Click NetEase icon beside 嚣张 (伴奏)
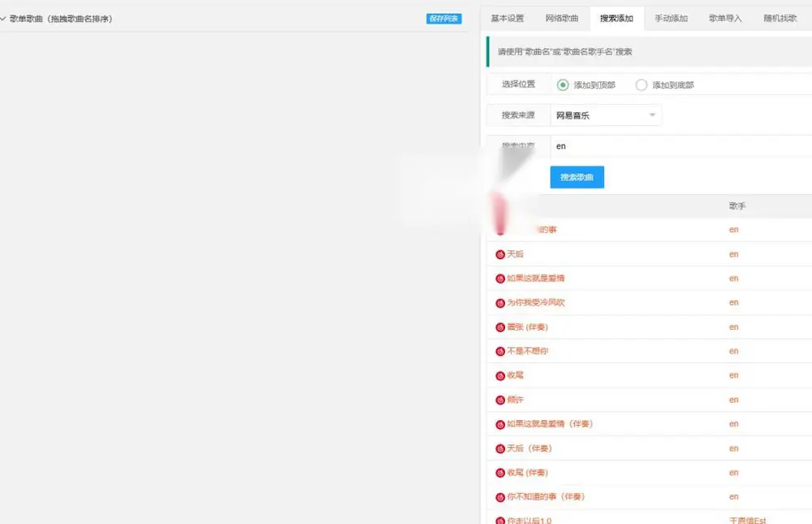This screenshot has width=812, height=524. (x=500, y=327)
